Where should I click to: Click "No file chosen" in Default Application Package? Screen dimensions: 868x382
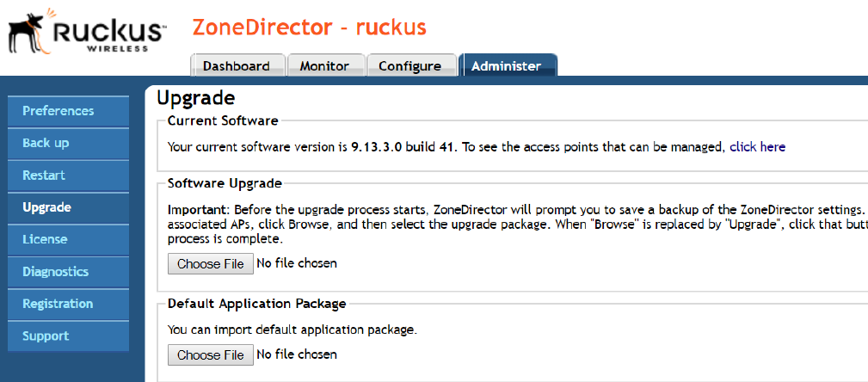coord(297,354)
